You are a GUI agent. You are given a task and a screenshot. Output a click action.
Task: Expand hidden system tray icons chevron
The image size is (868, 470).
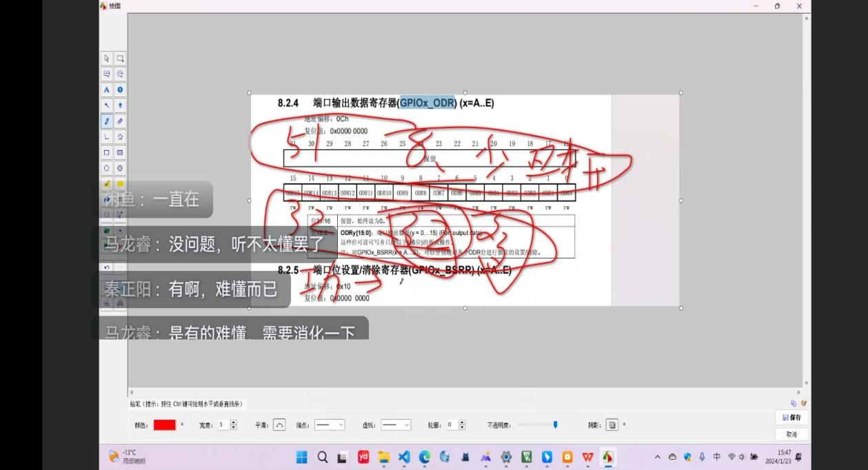657,457
